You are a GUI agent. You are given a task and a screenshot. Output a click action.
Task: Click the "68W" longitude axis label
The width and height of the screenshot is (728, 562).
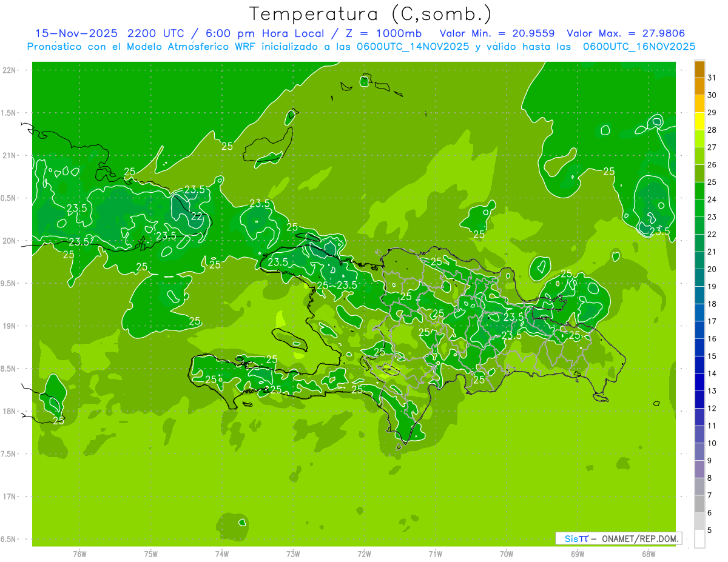649,554
